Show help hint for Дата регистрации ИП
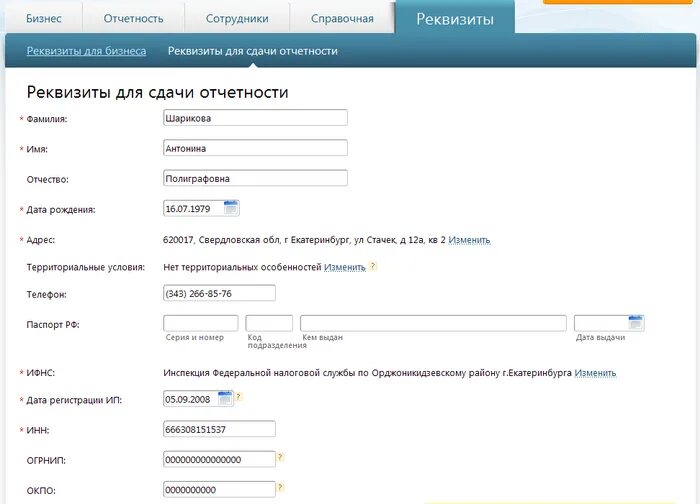The width and height of the screenshot is (700, 504). click(239, 396)
